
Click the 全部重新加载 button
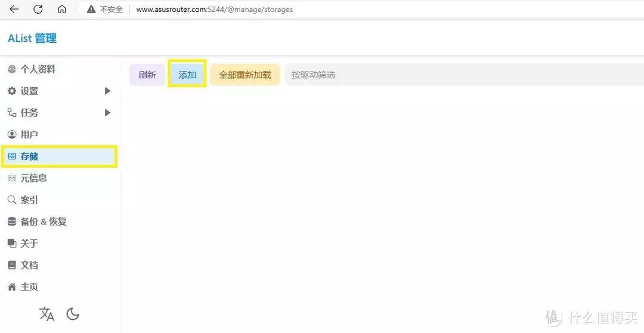click(x=245, y=75)
